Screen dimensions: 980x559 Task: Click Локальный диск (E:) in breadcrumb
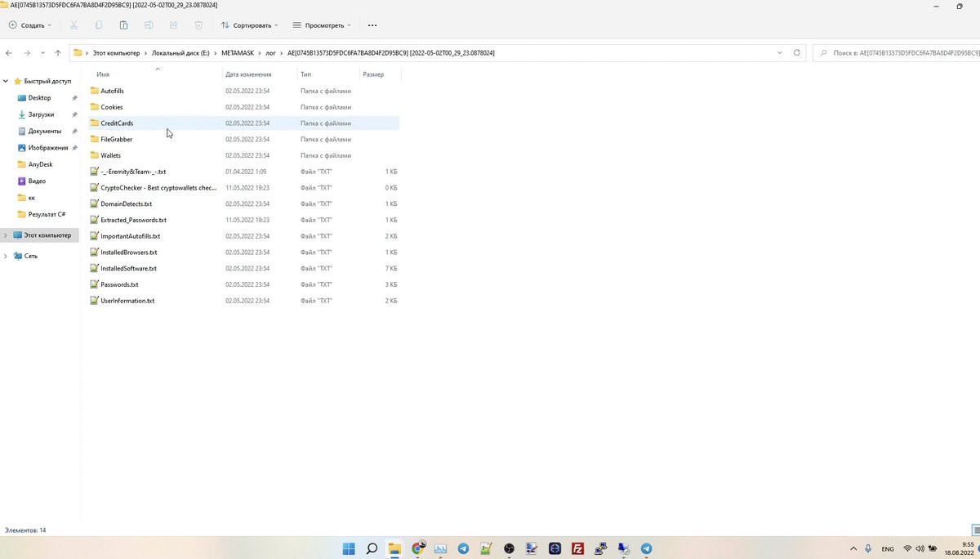click(x=180, y=53)
